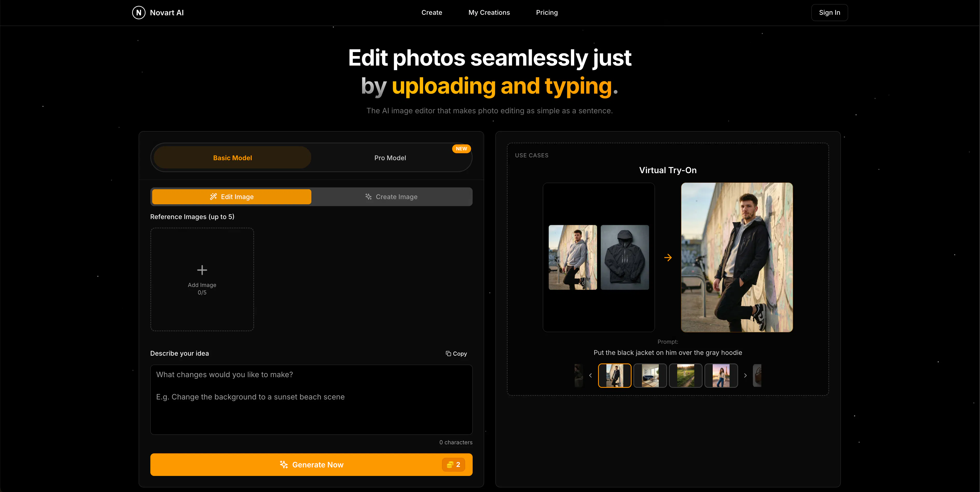Select the green field landscape thumbnail
The width and height of the screenshot is (980, 492).
point(685,376)
